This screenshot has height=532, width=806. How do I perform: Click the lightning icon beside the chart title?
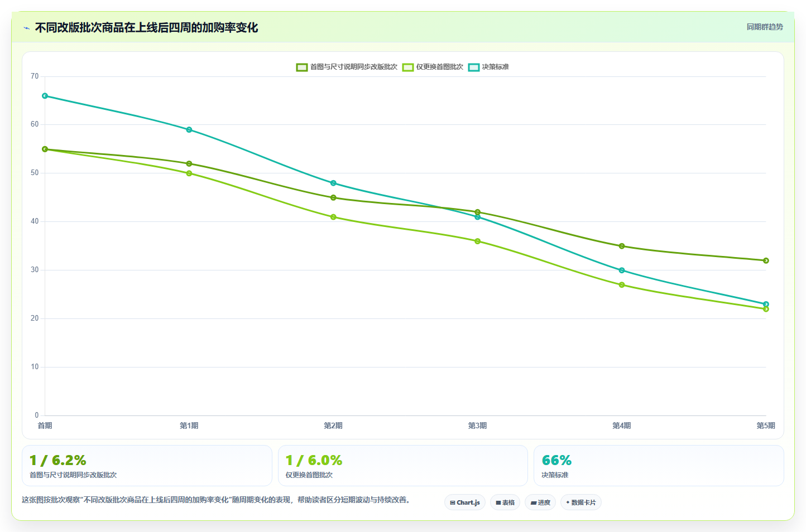[x=26, y=28]
